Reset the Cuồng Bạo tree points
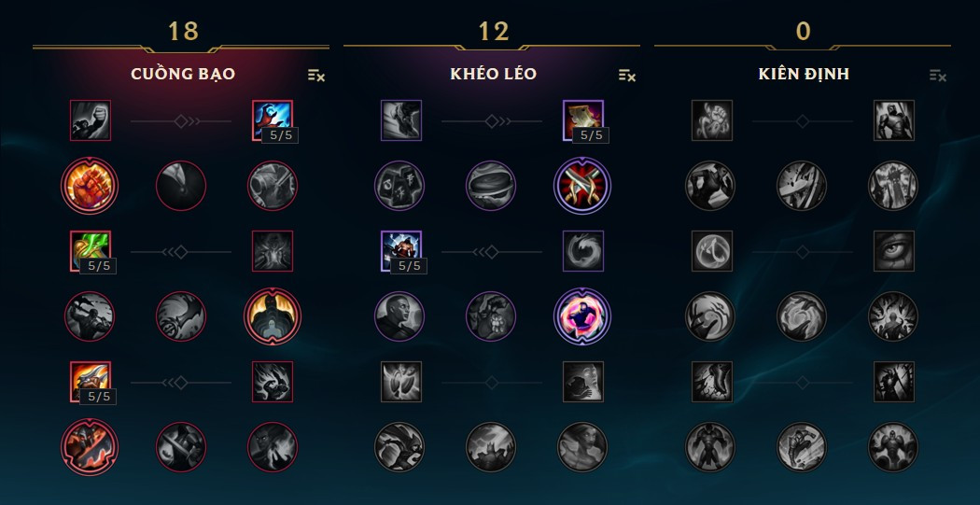Viewport: 980px width, 505px height. (316, 76)
